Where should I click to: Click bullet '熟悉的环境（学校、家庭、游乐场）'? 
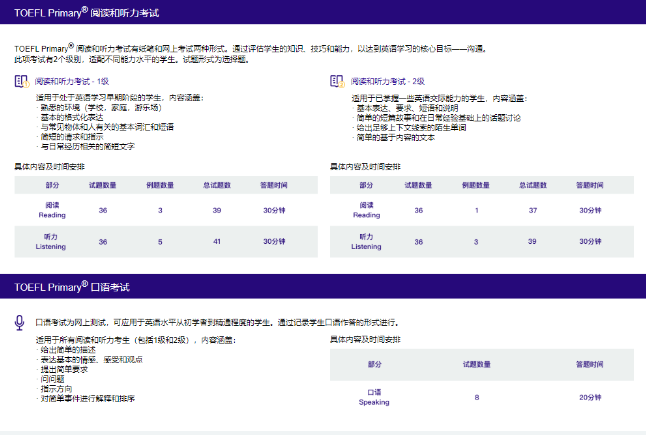tap(101, 108)
